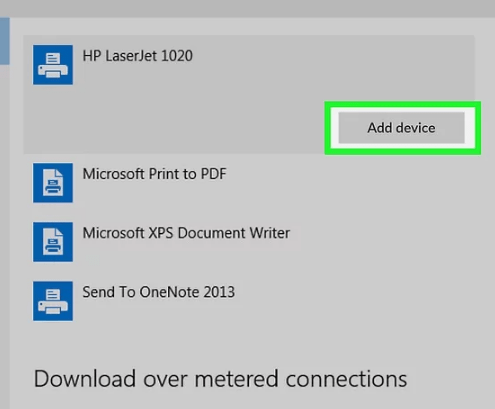Screen dimensions: 495x409
Task: Choose the Send To OneNote 2013 name
Action: pos(159,292)
